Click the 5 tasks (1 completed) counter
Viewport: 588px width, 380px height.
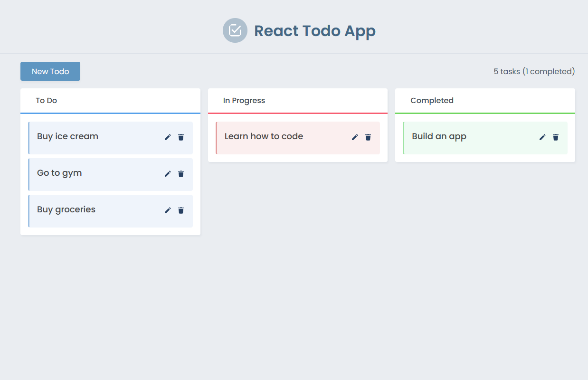[534, 72]
